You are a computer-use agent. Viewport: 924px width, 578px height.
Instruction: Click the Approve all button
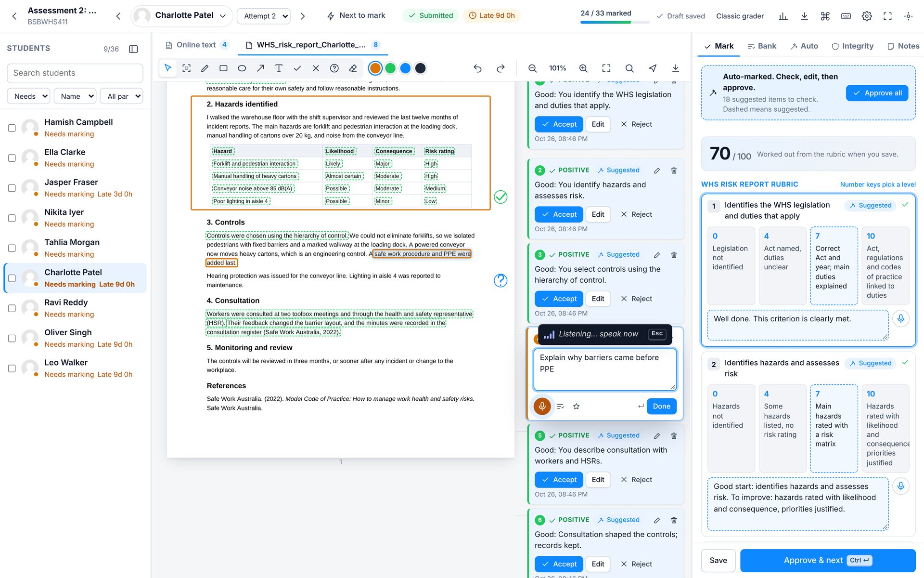coord(877,93)
